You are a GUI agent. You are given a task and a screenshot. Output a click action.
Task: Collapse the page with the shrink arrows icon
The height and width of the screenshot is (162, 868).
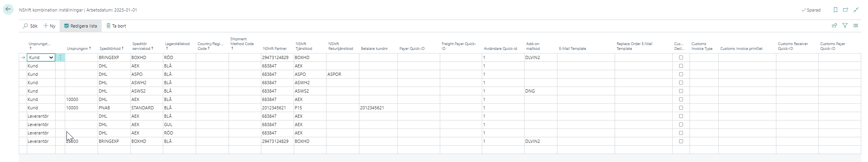coord(856,10)
